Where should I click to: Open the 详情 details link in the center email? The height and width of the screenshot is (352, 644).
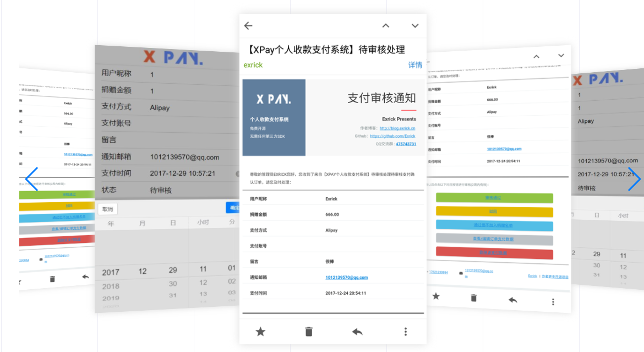[x=415, y=65]
